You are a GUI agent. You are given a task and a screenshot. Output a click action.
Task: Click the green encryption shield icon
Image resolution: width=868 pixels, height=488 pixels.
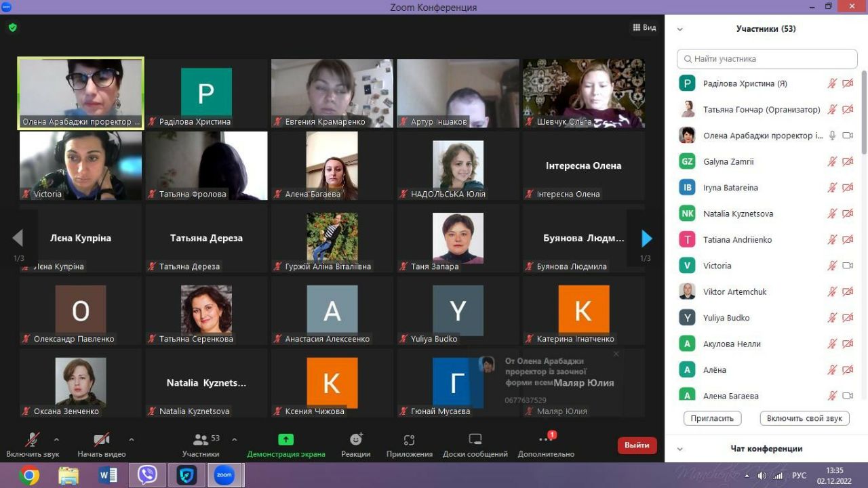click(12, 28)
